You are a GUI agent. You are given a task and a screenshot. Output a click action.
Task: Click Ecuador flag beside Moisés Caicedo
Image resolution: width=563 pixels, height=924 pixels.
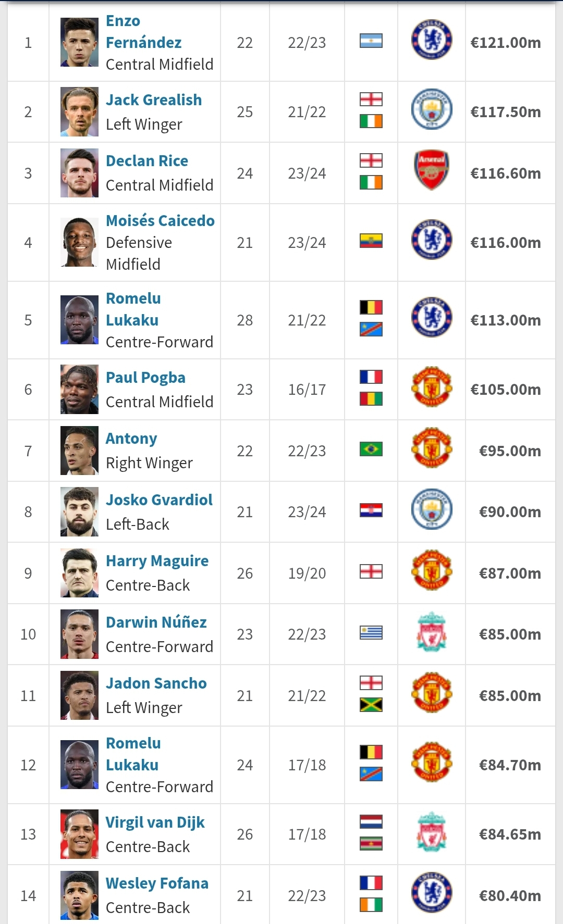tap(371, 241)
